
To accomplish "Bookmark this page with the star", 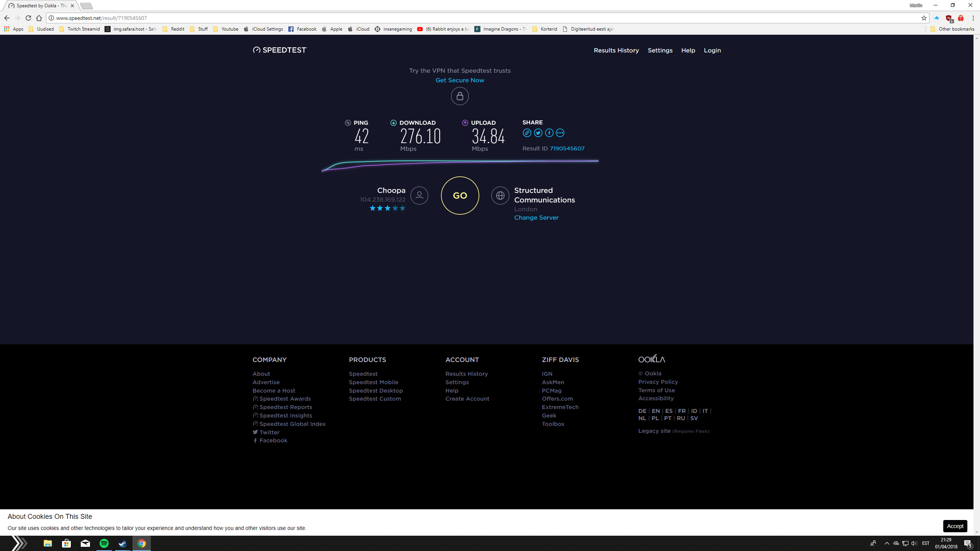I will point(924,18).
